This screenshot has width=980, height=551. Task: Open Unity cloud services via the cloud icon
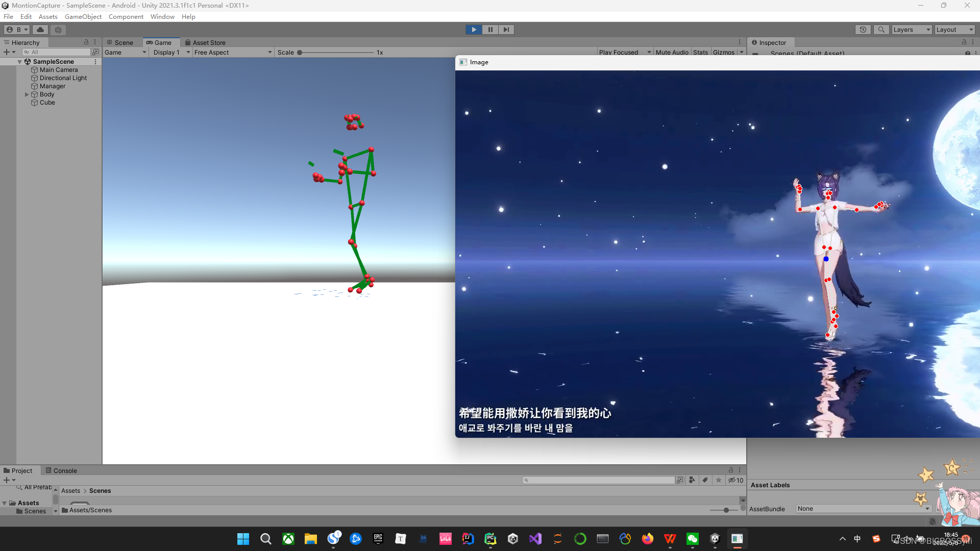coord(40,30)
